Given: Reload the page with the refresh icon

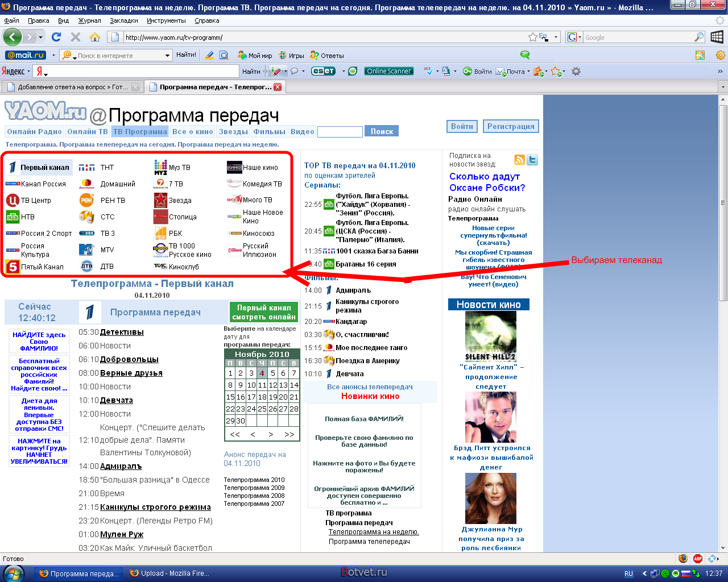Looking at the screenshot, I should (56, 37).
